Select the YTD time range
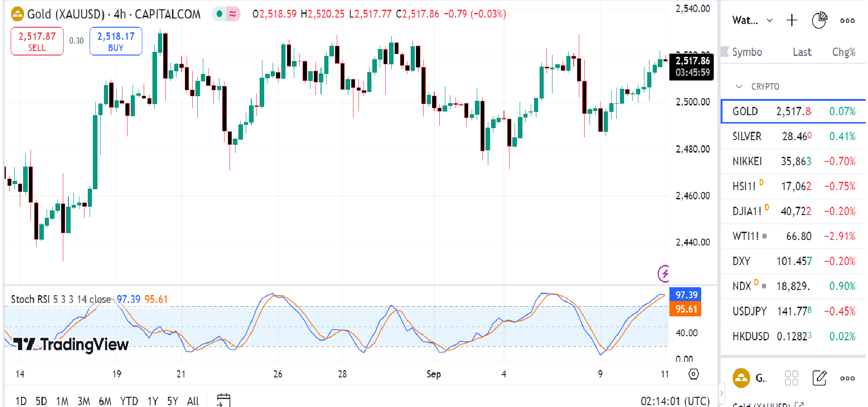 (129, 401)
